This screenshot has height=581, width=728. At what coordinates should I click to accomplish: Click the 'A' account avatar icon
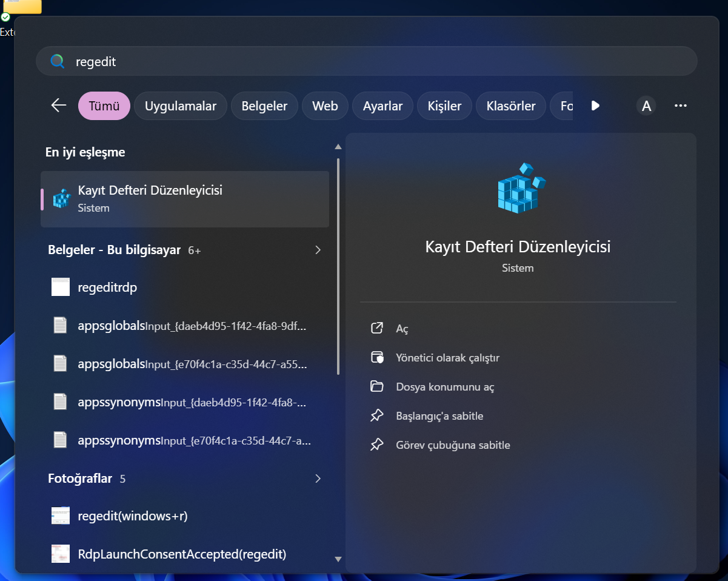point(646,106)
